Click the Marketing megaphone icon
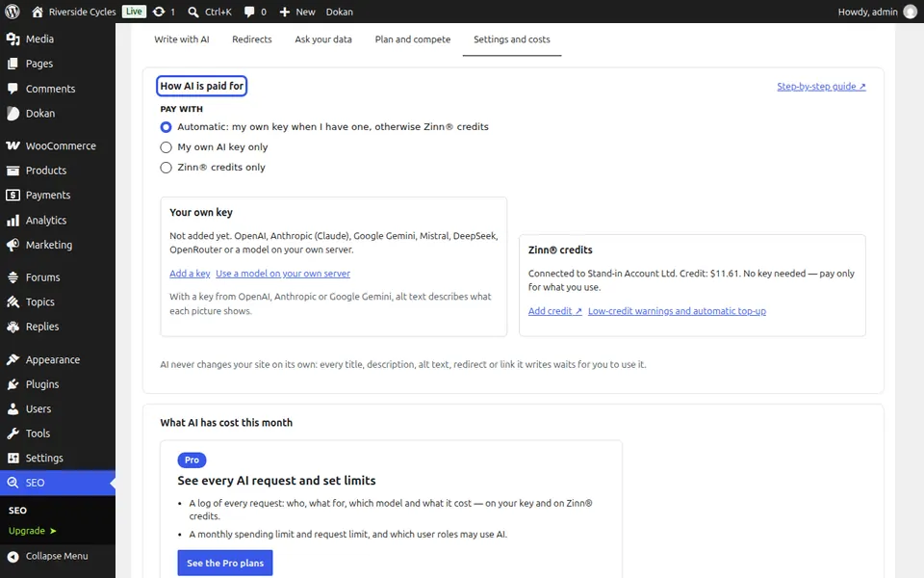This screenshot has height=578, width=924. point(13,245)
